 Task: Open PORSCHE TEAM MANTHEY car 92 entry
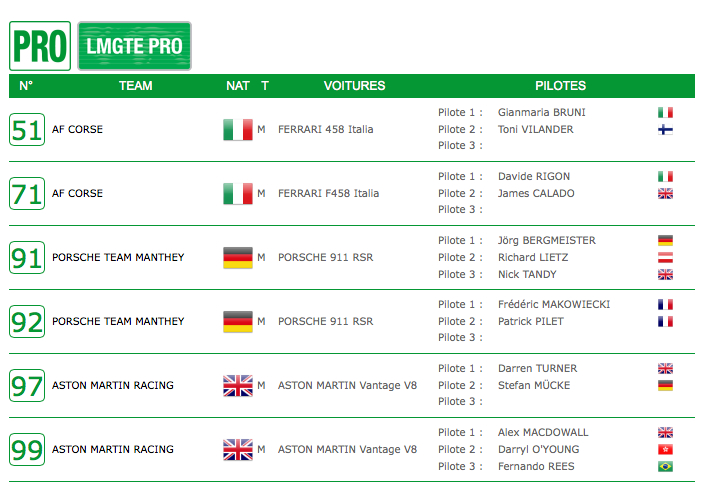118,321
